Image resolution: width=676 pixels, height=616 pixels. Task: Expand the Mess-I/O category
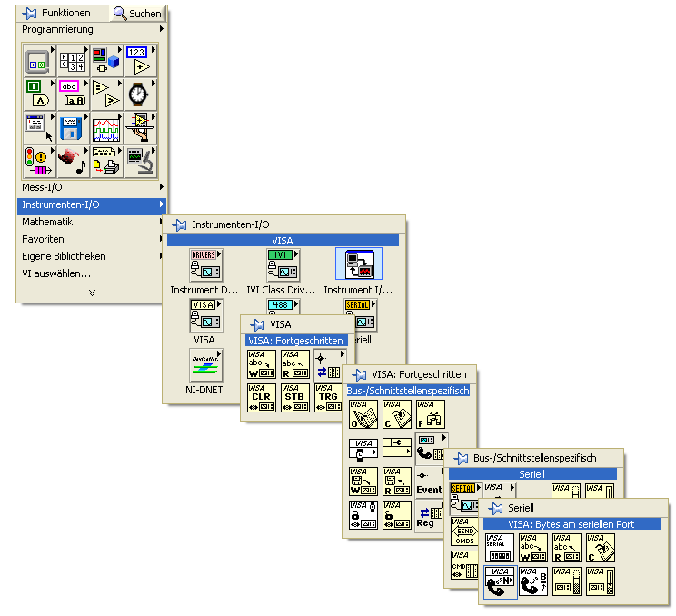(92, 187)
